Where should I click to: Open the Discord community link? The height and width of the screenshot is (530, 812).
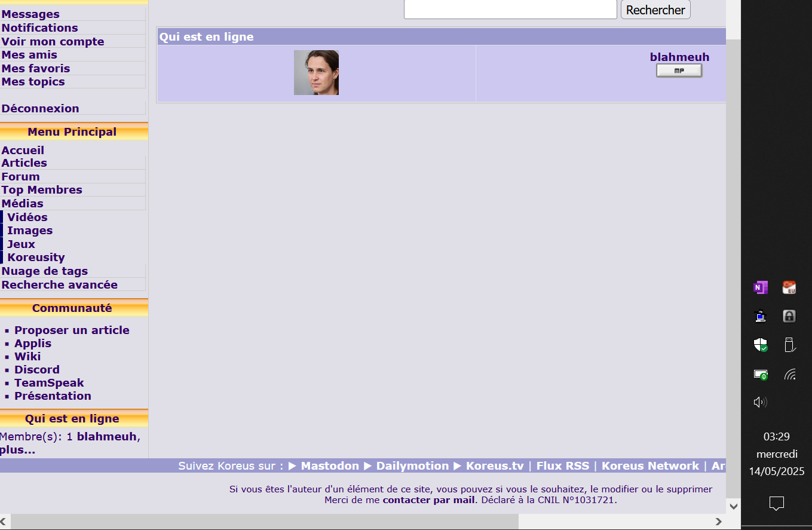(37, 370)
